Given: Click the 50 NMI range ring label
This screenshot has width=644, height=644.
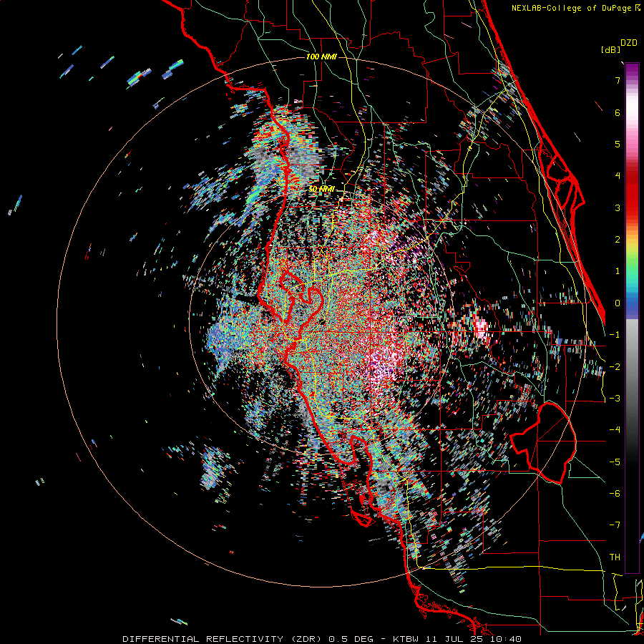Looking at the screenshot, I should tap(321, 189).
